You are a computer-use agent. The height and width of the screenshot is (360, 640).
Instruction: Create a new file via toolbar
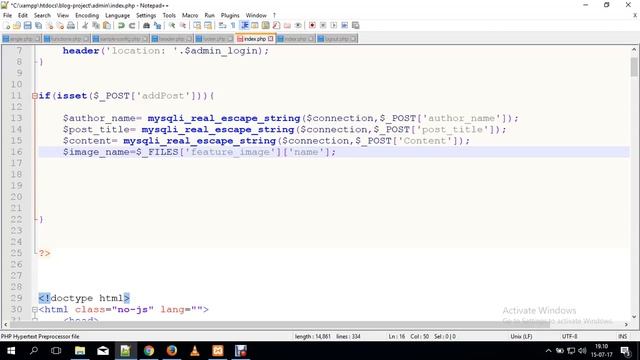click(x=7, y=25)
